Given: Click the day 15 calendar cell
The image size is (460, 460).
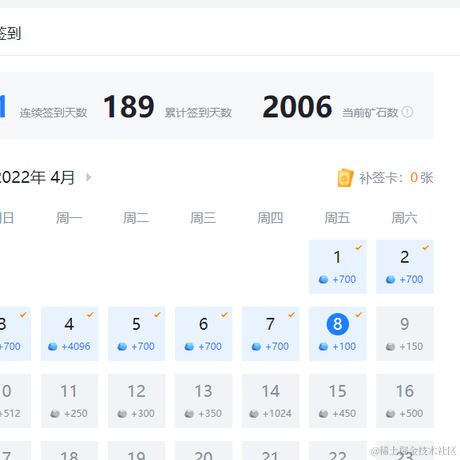Looking at the screenshot, I should point(338,401).
